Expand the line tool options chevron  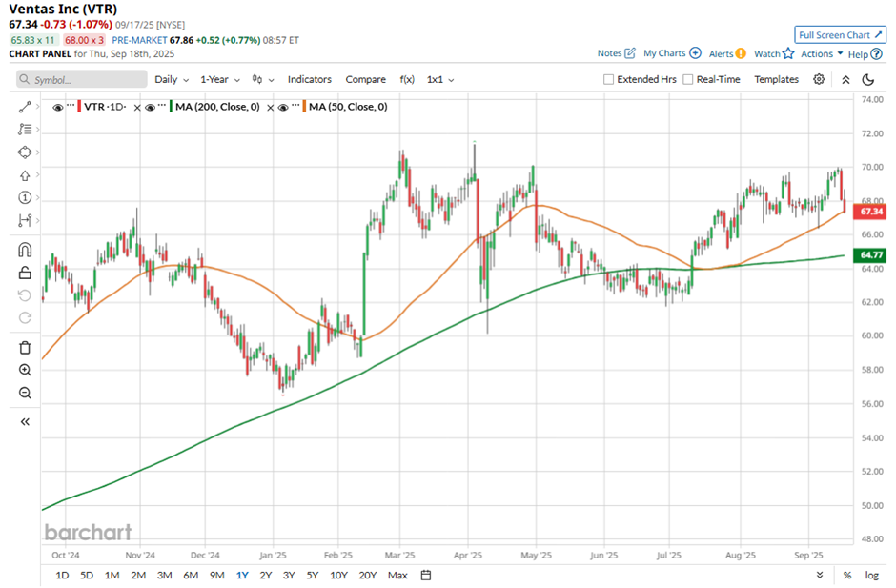[38, 107]
